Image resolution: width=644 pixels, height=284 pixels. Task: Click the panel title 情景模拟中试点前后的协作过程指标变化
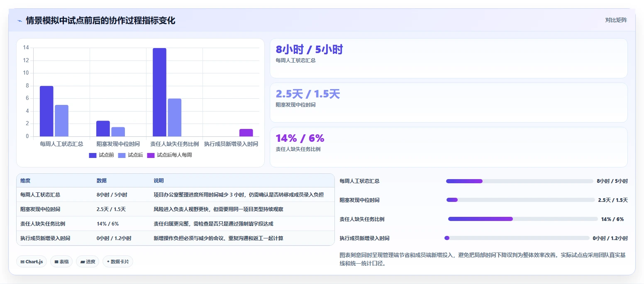point(100,20)
